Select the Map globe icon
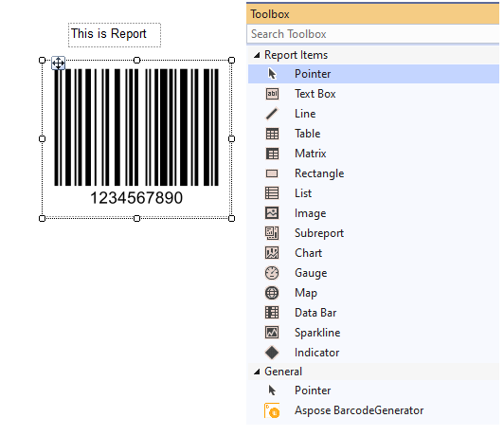The height and width of the screenshot is (436, 504). click(272, 293)
